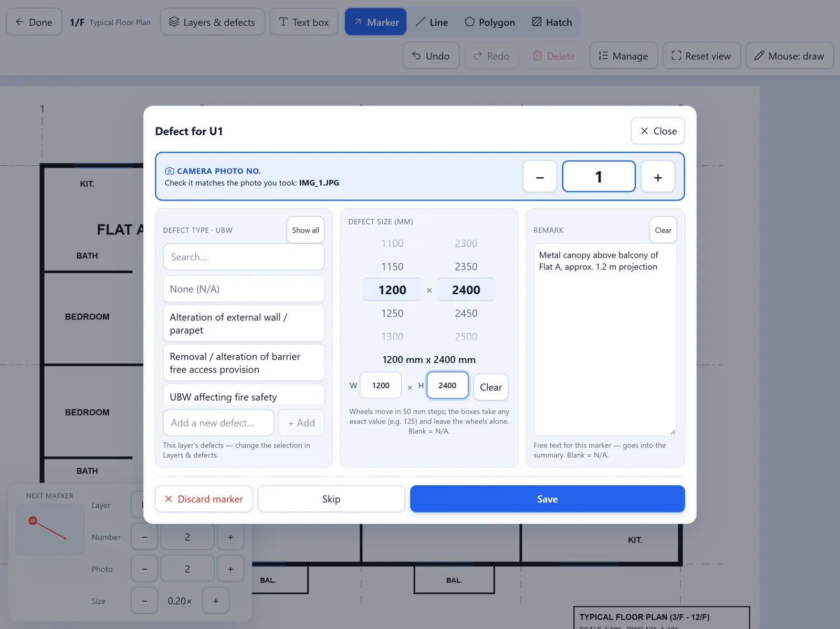This screenshot has width=840, height=629.
Task: Select the Hatch tool
Action: (552, 22)
